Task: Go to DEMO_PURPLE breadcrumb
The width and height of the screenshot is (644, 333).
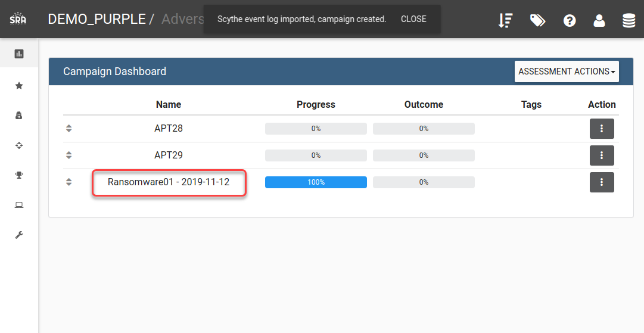Action: tap(97, 19)
